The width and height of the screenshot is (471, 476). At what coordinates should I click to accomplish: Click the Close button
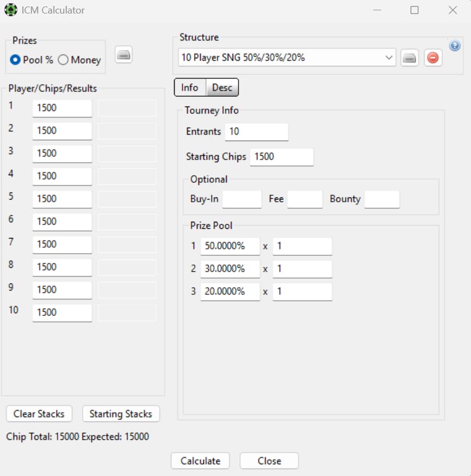[x=269, y=460]
